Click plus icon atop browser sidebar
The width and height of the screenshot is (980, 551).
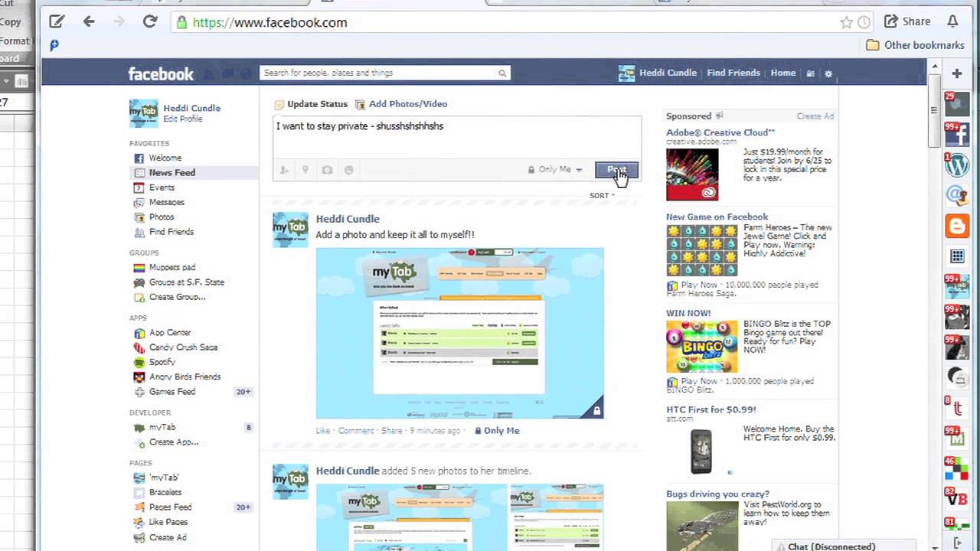pyautogui.click(x=957, y=73)
